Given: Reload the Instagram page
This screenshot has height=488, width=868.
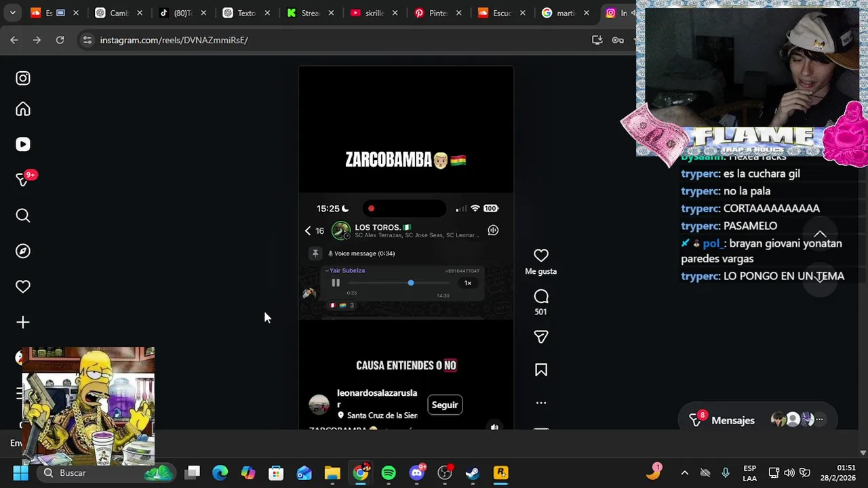Looking at the screenshot, I should 60,40.
